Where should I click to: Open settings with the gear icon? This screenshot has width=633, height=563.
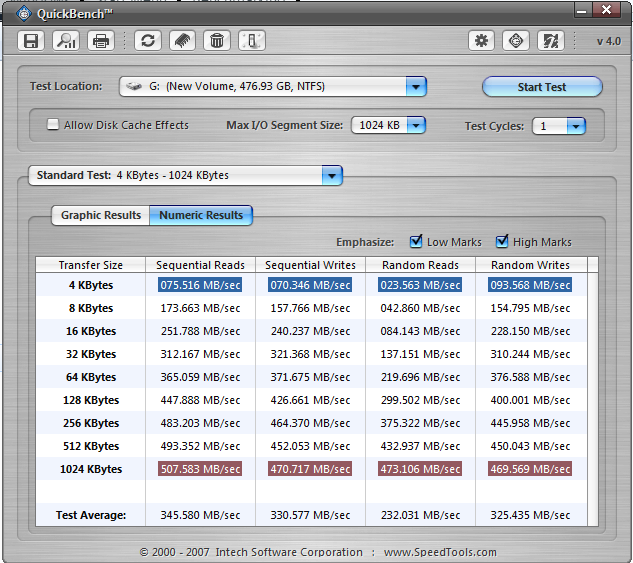(x=482, y=41)
